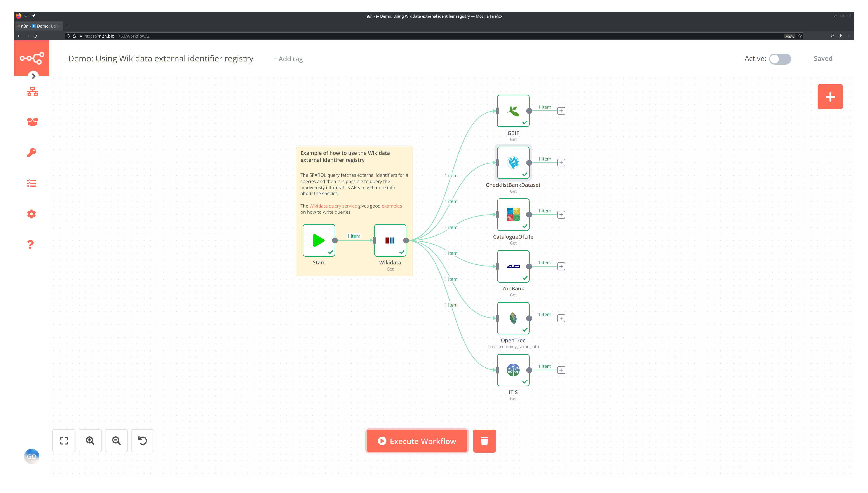The width and height of the screenshot is (868, 493).
Task: Toggle the workflow Active switch
Action: [780, 59]
